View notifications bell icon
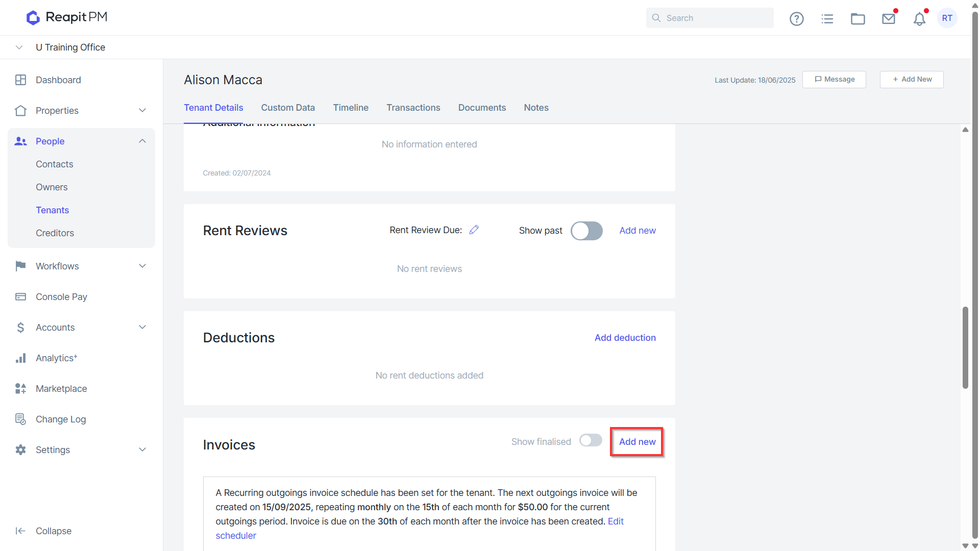The height and width of the screenshot is (551, 980). coord(919,19)
